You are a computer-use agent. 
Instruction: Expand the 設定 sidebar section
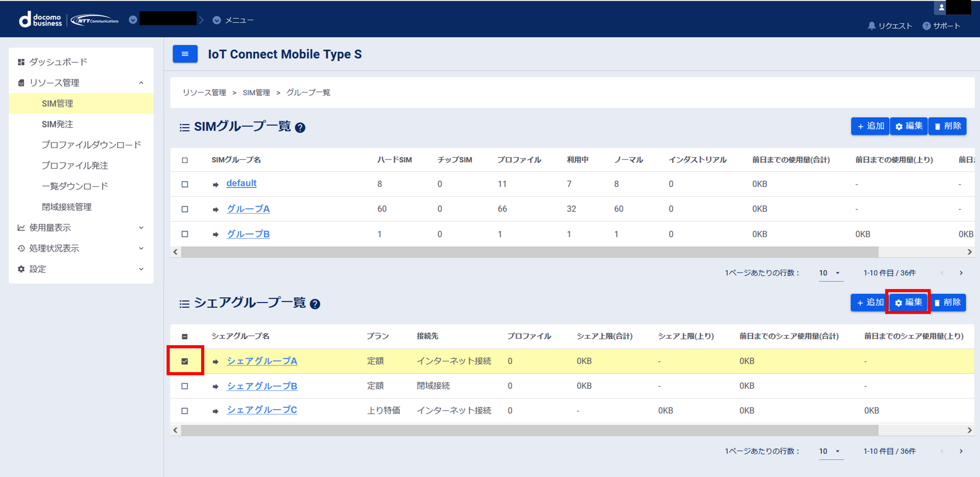[141, 269]
